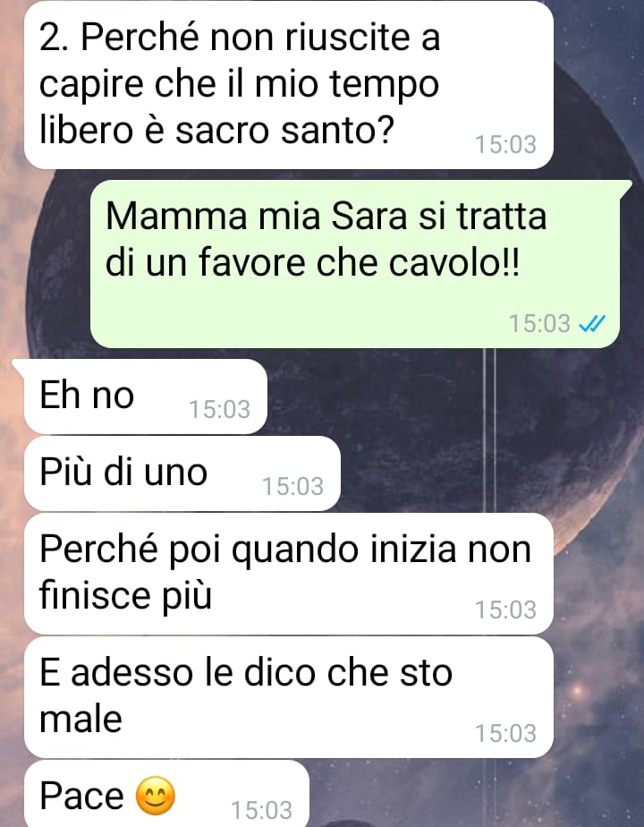644x827 pixels.
Task: Tap 'finisce più' text in the message
Action: click(125, 596)
